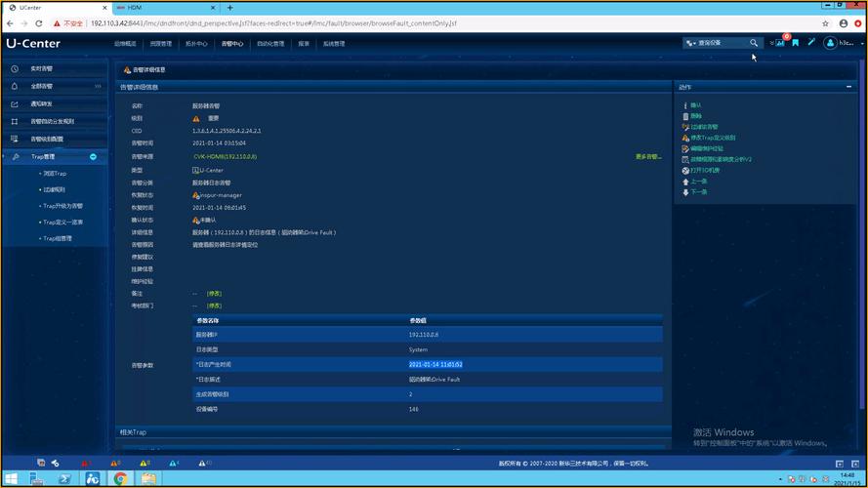Click the CVK-HDM8 alarm source link
This screenshot has height=488, width=868.
(x=225, y=156)
